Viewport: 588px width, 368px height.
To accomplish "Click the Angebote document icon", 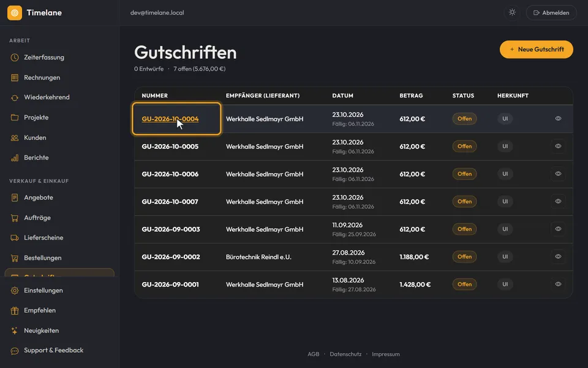I will 15,197.
